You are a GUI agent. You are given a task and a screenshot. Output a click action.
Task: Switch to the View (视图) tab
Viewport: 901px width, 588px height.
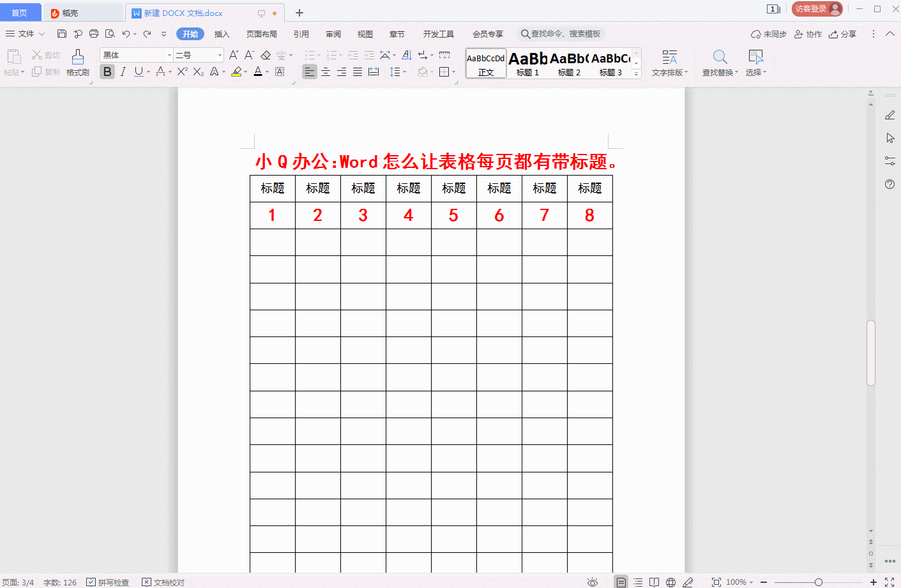[365, 34]
